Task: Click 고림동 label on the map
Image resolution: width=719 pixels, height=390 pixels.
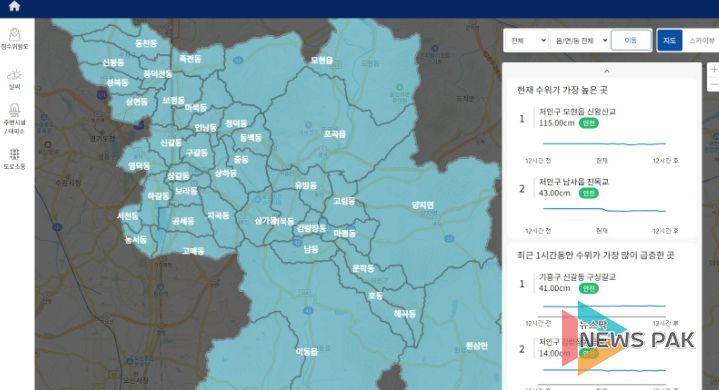Action: pyautogui.click(x=343, y=201)
